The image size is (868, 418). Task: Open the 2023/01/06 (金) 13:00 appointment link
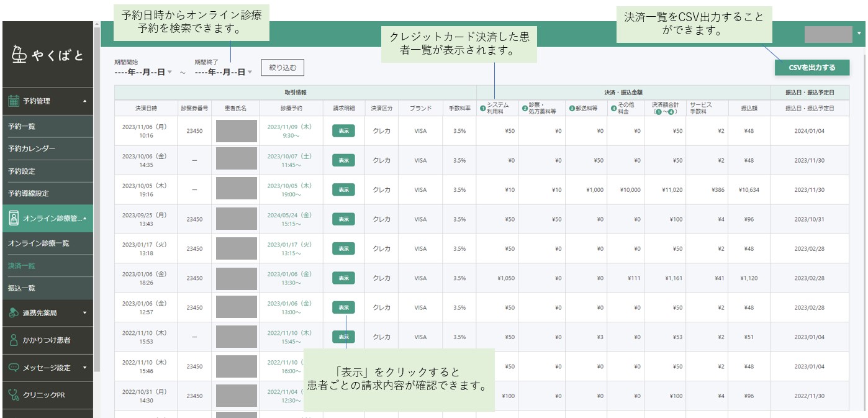tap(291, 307)
